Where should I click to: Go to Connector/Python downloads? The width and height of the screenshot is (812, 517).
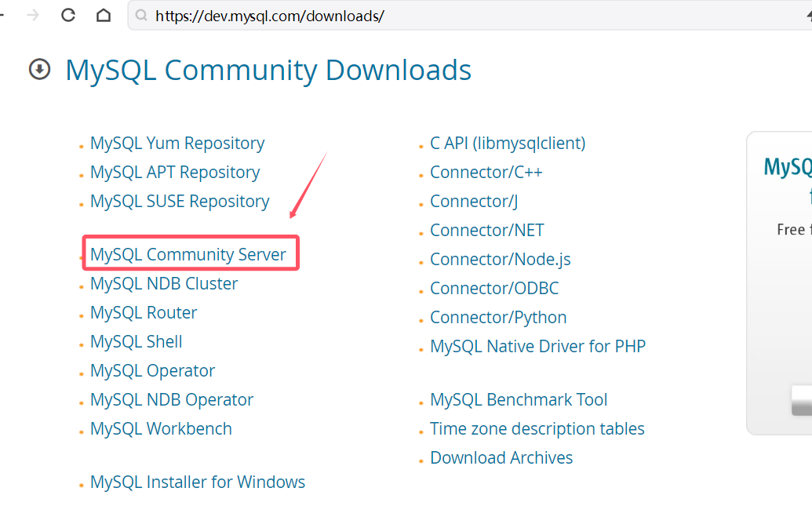point(498,317)
